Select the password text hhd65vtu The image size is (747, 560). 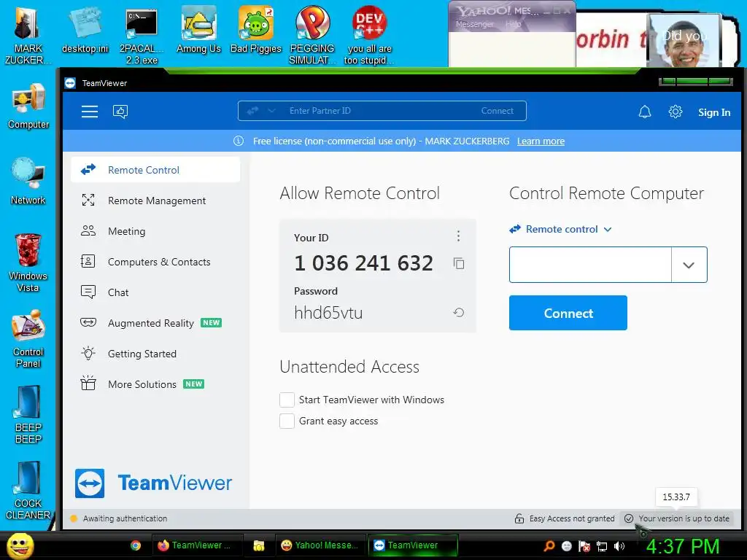328,312
